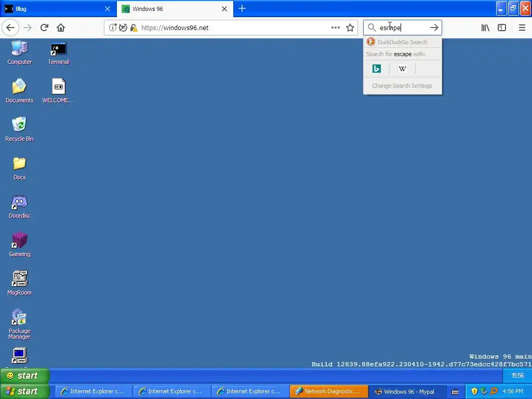This screenshot has height=399, width=532.
Task: Click the 4:56 PM system clock
Action: (x=513, y=392)
